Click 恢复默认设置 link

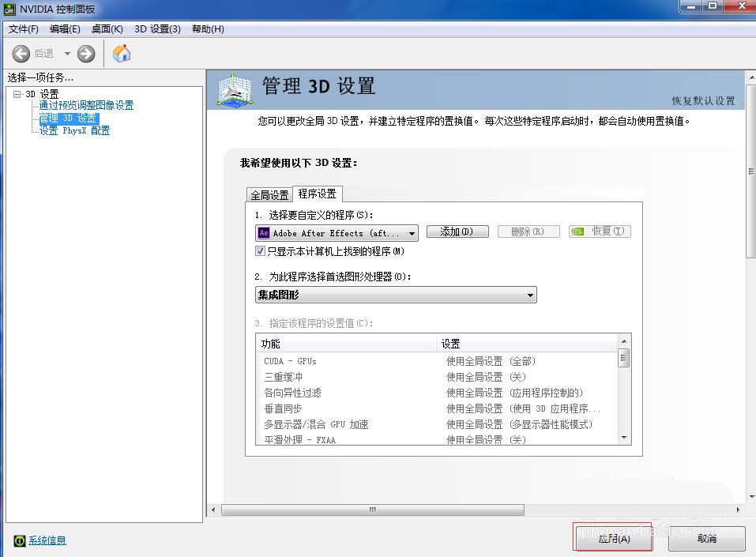tap(703, 101)
